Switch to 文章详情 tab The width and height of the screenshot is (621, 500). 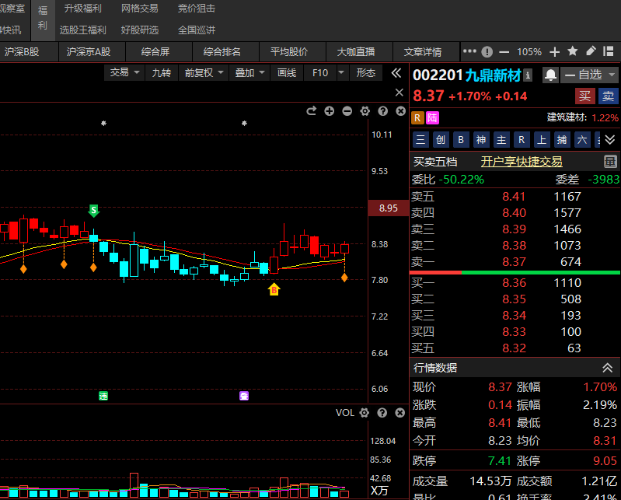tap(426, 52)
